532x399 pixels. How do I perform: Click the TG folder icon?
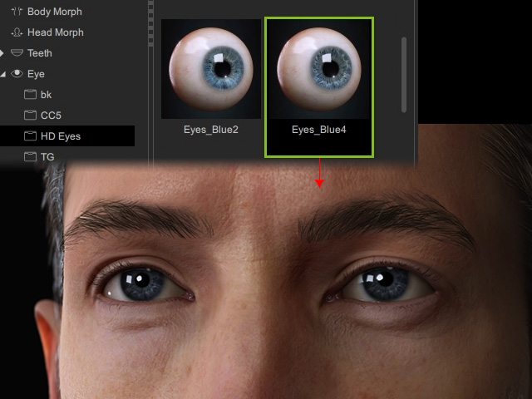click(x=31, y=156)
